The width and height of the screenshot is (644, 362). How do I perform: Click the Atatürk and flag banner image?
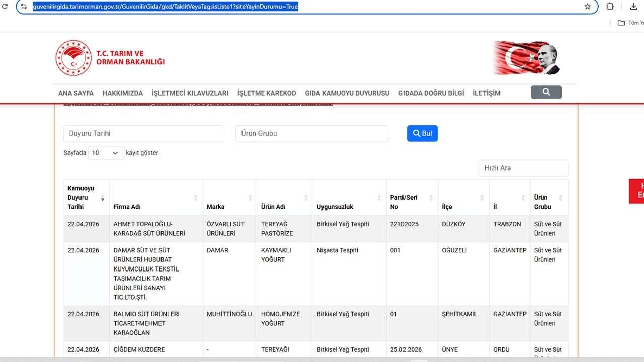[526, 58]
